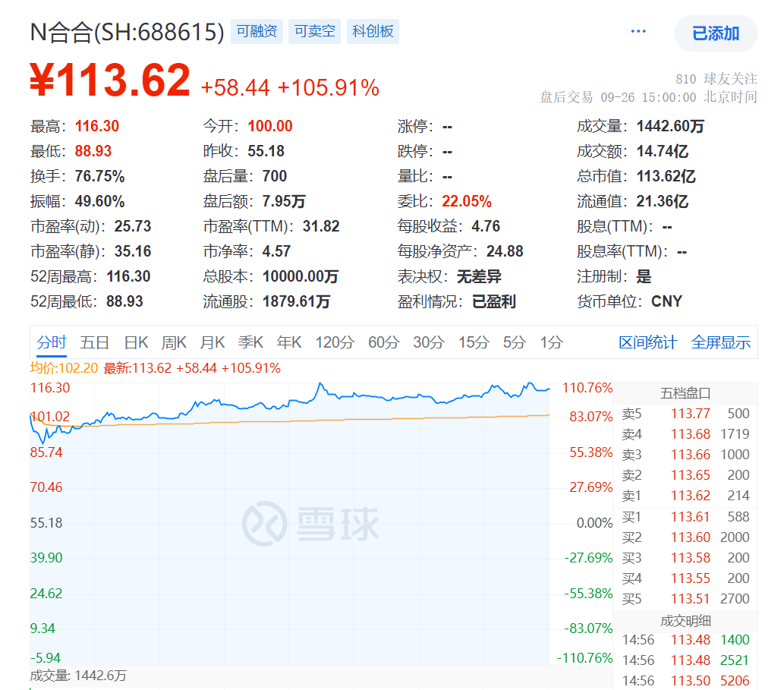Open the three-dot more options menu
The image size is (784, 690).
point(638,32)
